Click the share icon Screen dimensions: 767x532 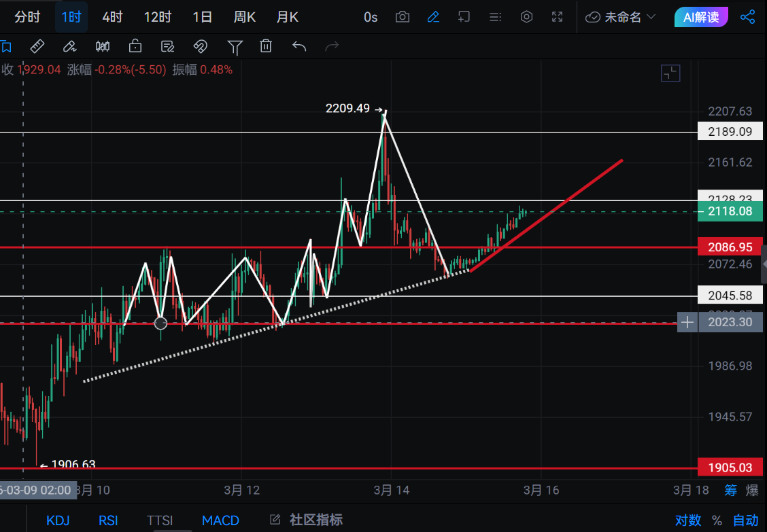pos(747,17)
